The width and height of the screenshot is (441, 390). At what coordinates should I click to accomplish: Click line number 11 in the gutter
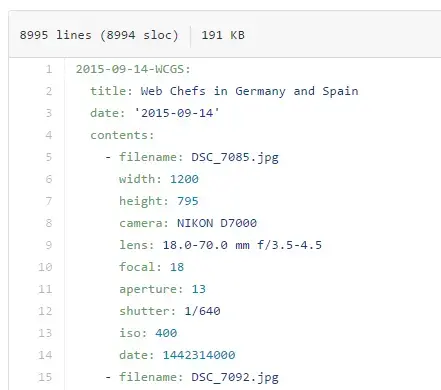tap(45, 289)
